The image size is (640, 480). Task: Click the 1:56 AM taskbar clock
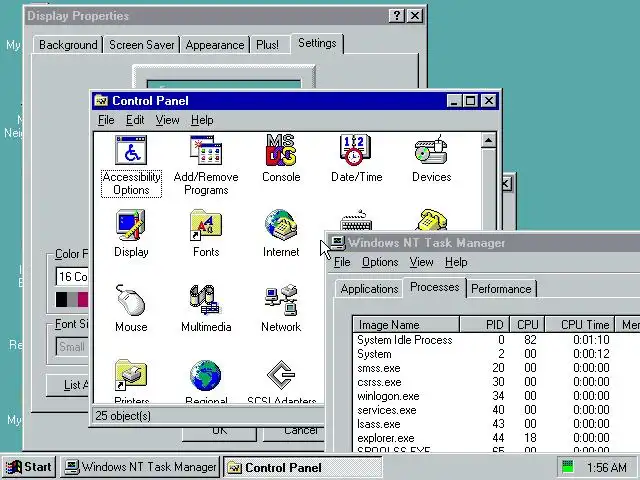coord(607,467)
